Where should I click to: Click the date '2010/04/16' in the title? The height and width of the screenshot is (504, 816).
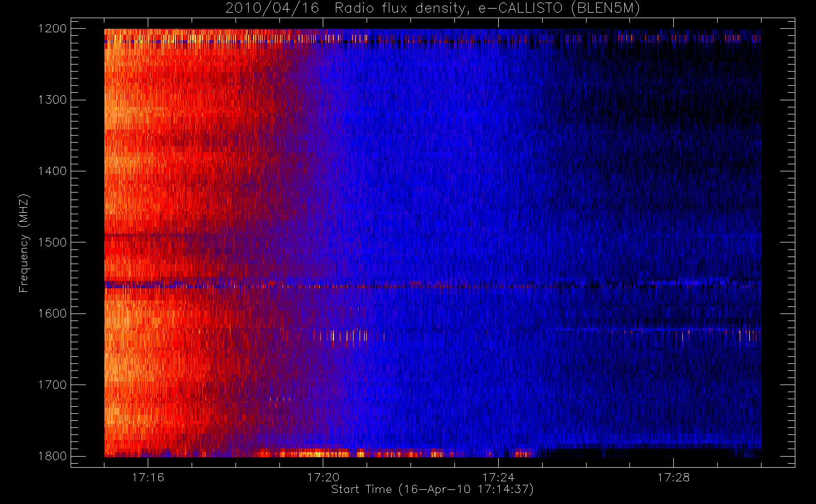click(272, 9)
